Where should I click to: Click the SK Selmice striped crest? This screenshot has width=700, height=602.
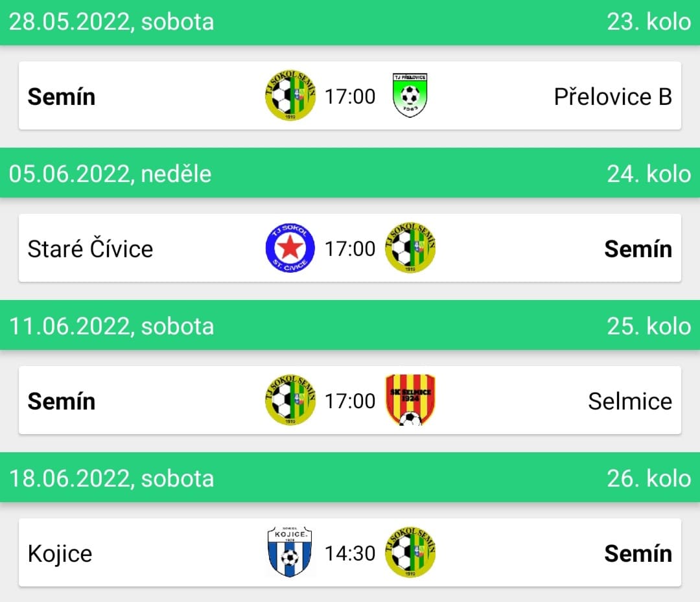point(410,400)
